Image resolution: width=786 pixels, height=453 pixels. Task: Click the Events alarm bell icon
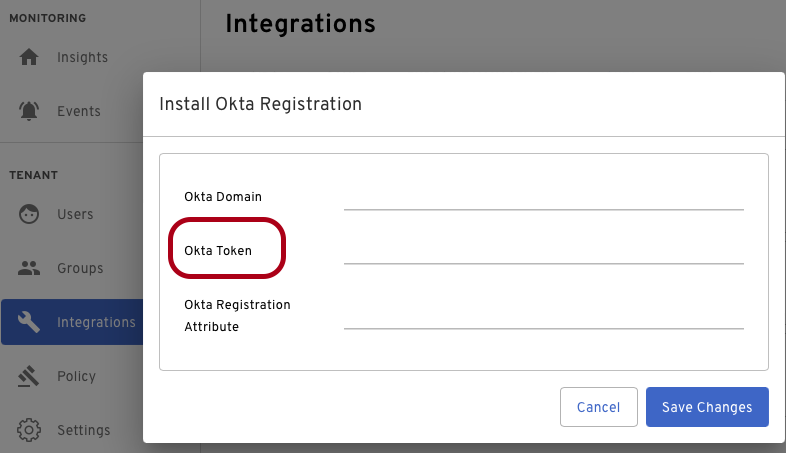(x=29, y=111)
